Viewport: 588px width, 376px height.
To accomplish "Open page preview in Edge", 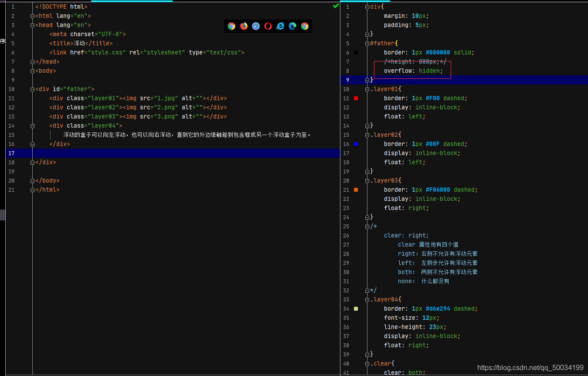I will coord(292,26).
